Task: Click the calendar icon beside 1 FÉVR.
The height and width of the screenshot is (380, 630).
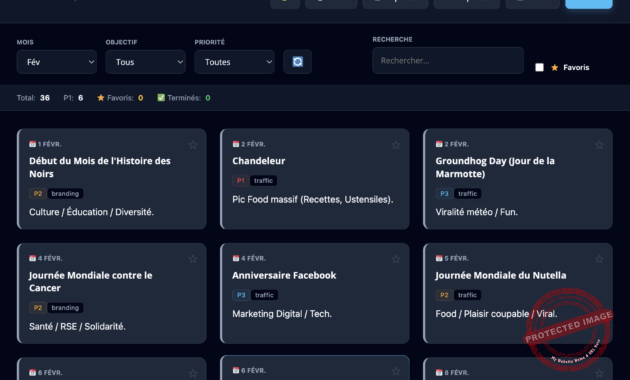Action: click(33, 144)
